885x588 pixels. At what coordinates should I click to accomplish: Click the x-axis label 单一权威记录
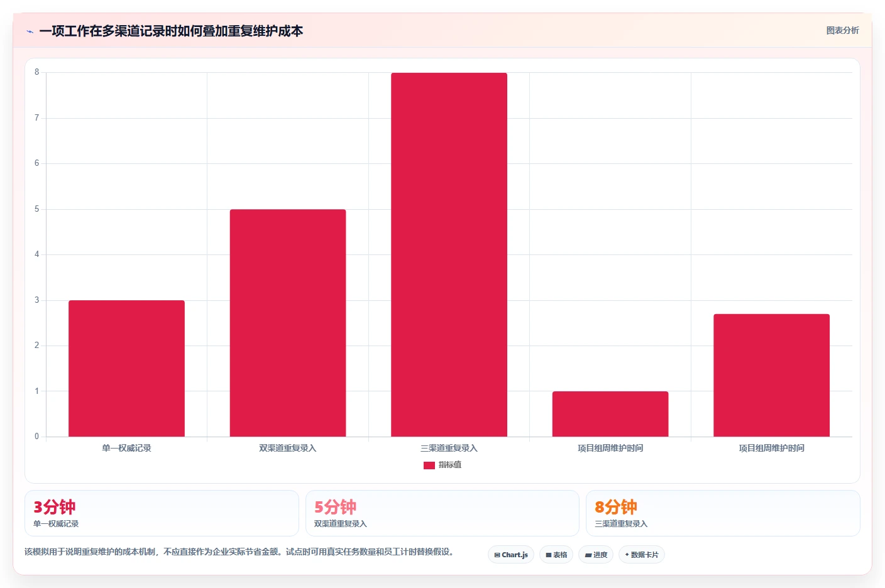coord(126,448)
